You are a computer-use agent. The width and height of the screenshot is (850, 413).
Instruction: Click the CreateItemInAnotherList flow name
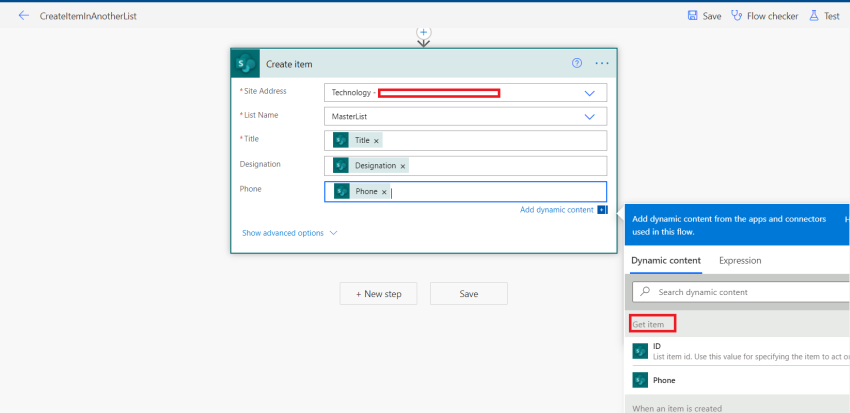[x=88, y=16]
